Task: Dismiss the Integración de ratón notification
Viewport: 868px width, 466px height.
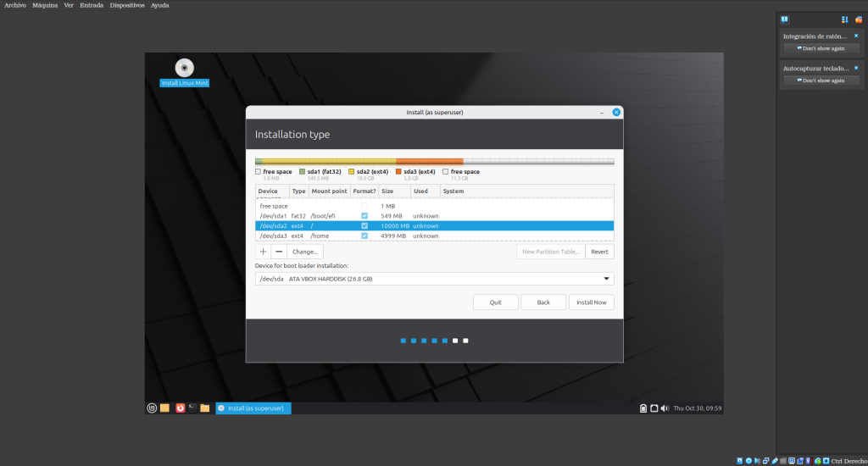Action: [x=856, y=36]
